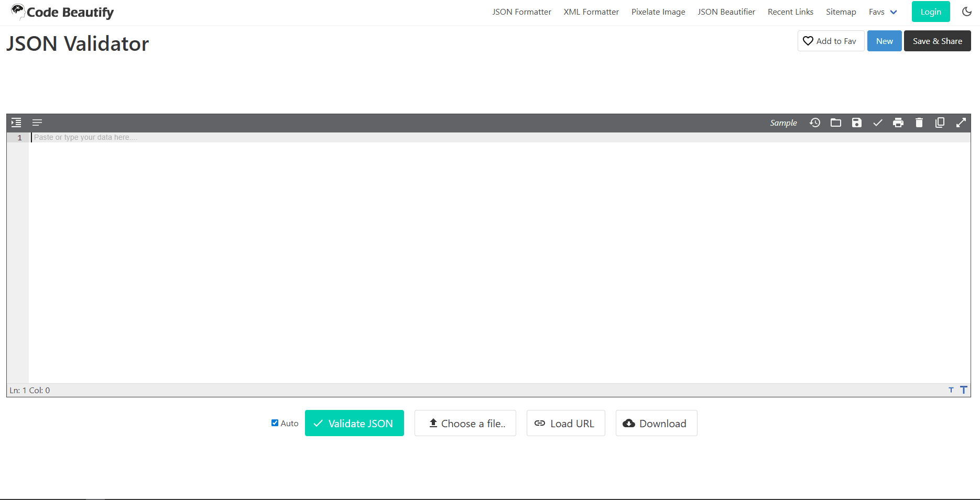Open the Favs dropdown
Image resolution: width=980 pixels, height=500 pixels.
883,12
